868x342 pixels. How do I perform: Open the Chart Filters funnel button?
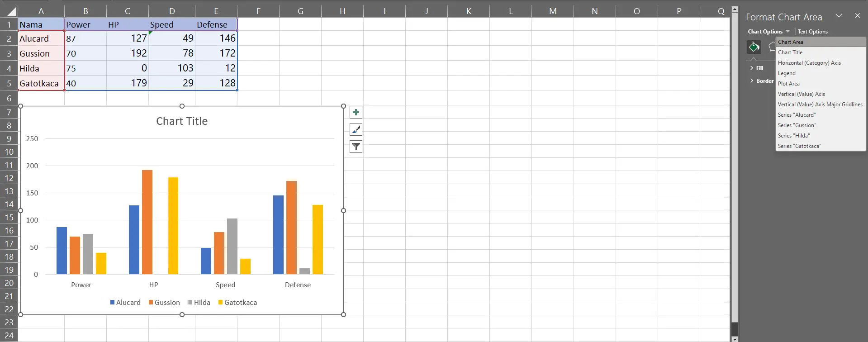356,147
